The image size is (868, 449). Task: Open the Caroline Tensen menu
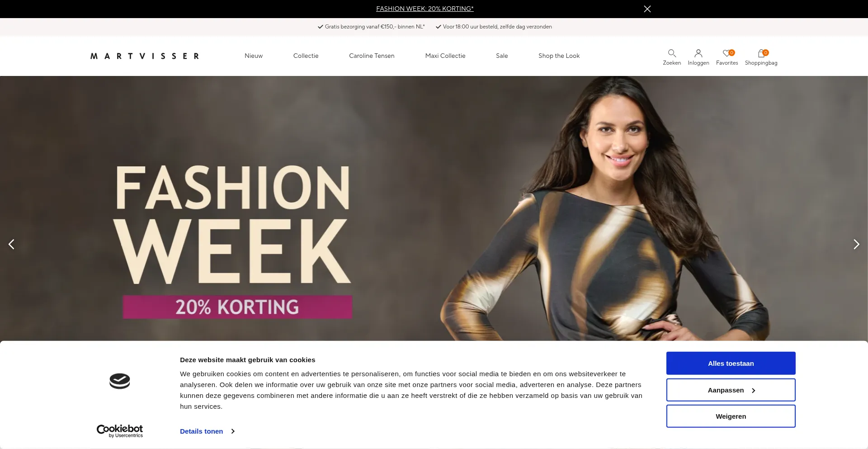[x=372, y=56]
